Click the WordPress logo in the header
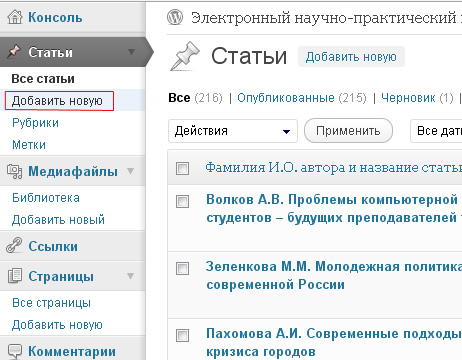 click(175, 17)
